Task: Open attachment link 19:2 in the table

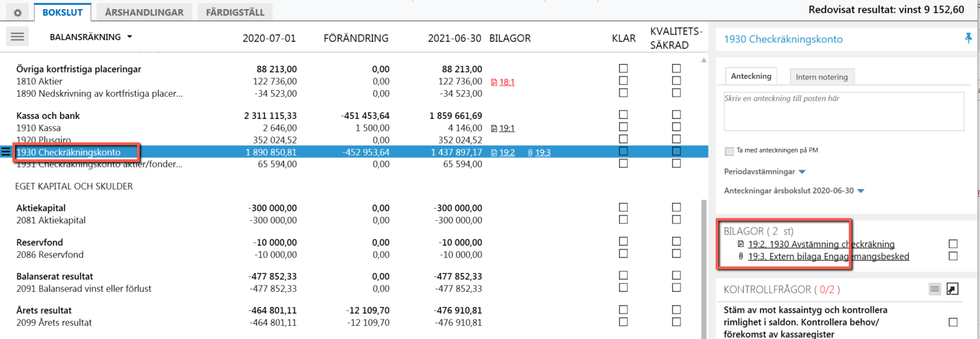Action: point(507,153)
